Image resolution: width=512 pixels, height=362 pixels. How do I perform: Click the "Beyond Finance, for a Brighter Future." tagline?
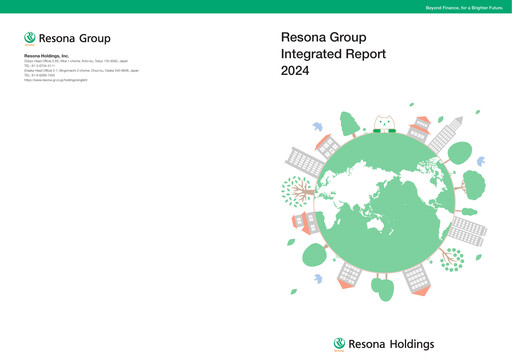(464, 8)
